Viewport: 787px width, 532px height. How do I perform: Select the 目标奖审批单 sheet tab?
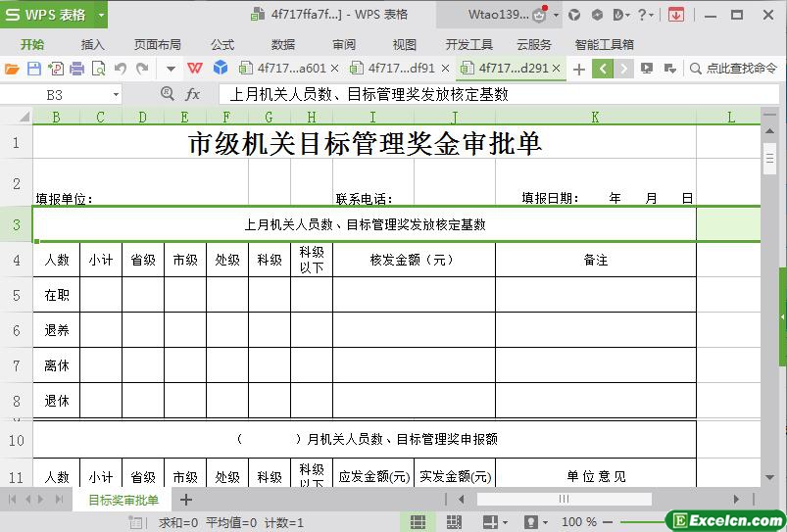[123, 500]
